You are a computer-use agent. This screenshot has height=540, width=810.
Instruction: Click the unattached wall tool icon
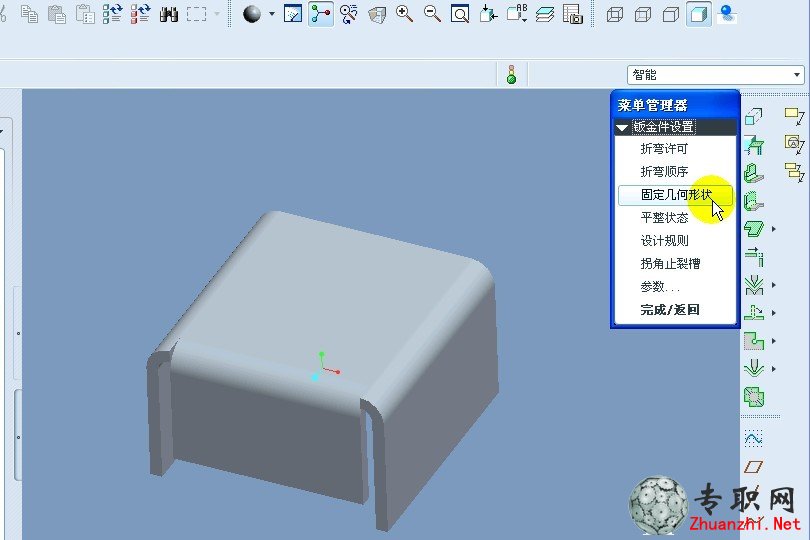point(754,228)
